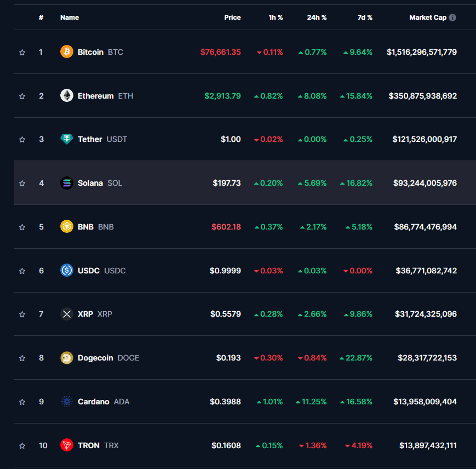Click the Ethereum coin logo
476x469 pixels.
(67, 95)
